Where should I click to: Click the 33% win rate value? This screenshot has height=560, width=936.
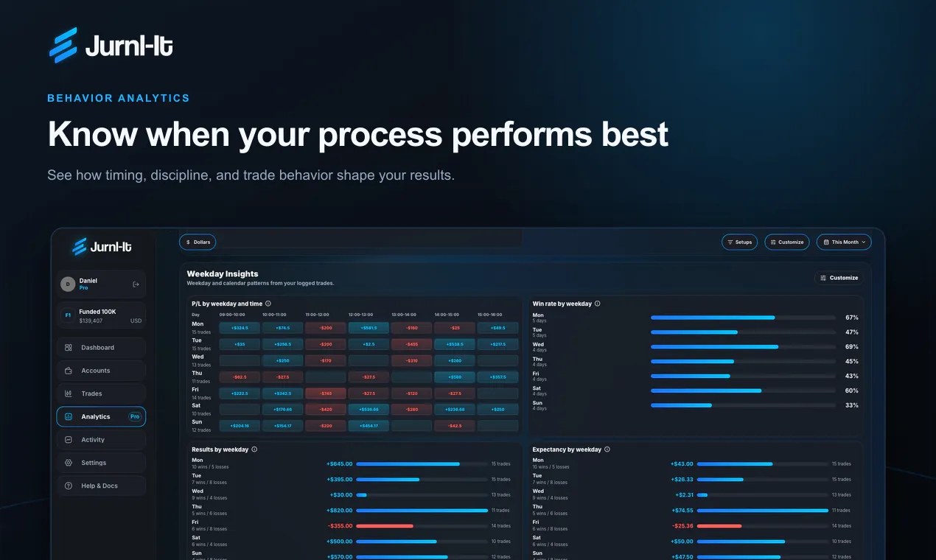click(x=852, y=405)
